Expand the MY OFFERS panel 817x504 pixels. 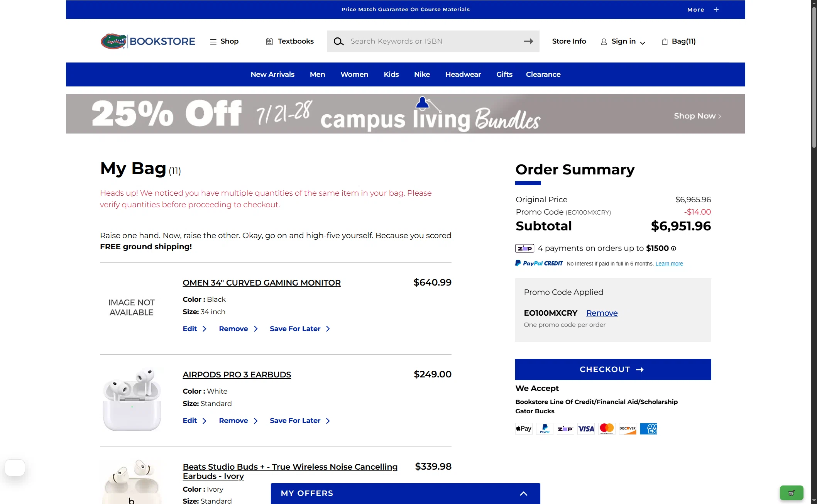click(406, 493)
